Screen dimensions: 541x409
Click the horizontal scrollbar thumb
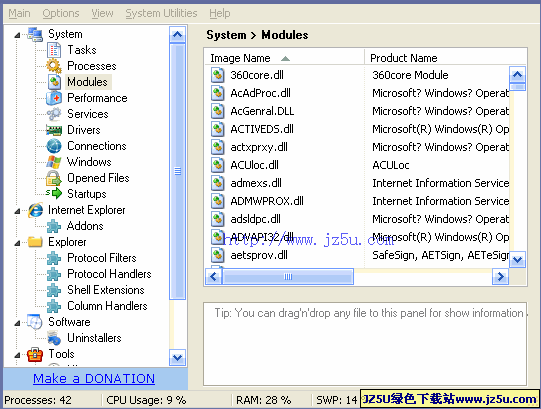click(288, 277)
